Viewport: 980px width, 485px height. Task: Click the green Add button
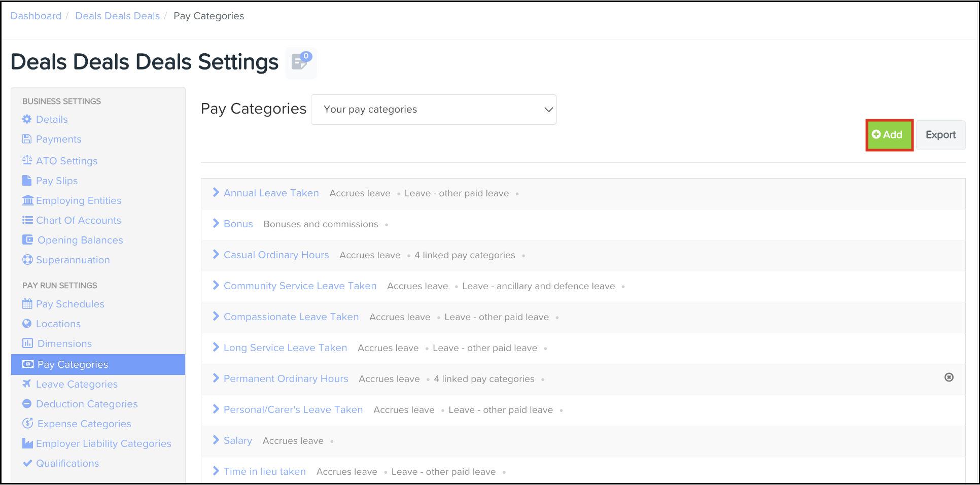pos(889,134)
